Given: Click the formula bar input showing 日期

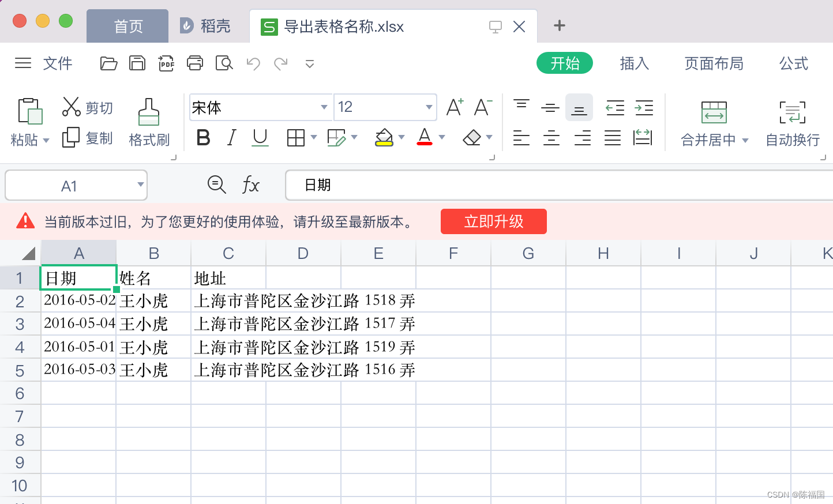Looking at the screenshot, I should point(559,185).
